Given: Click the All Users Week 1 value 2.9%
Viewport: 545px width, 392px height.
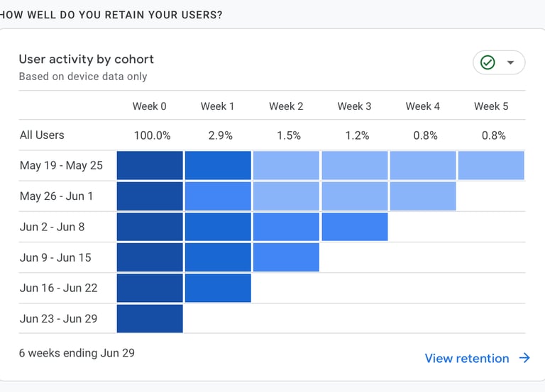Looking at the screenshot, I should 220,135.
